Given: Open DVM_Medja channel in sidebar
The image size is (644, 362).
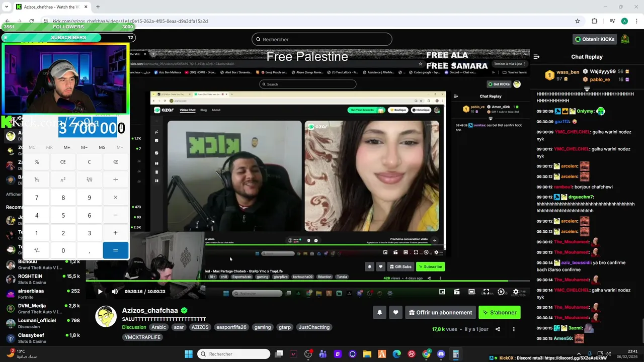Looking at the screenshot, I should tap(43, 309).
